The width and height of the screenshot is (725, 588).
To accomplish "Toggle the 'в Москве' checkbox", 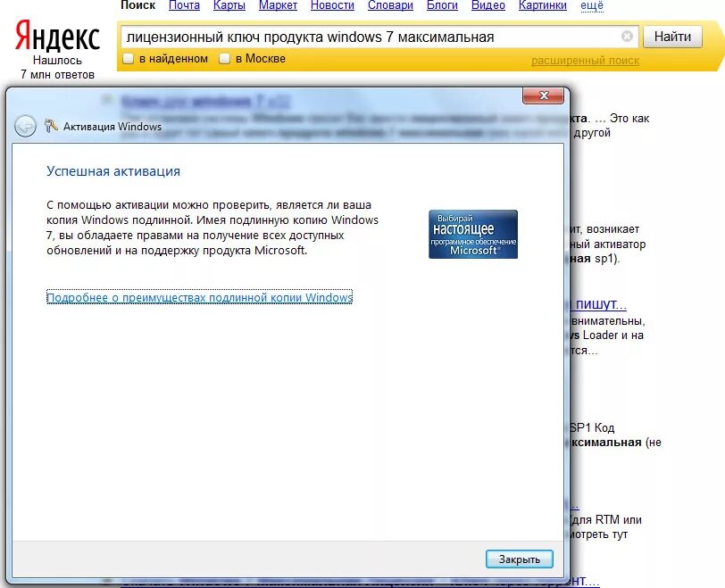I will pos(224,59).
